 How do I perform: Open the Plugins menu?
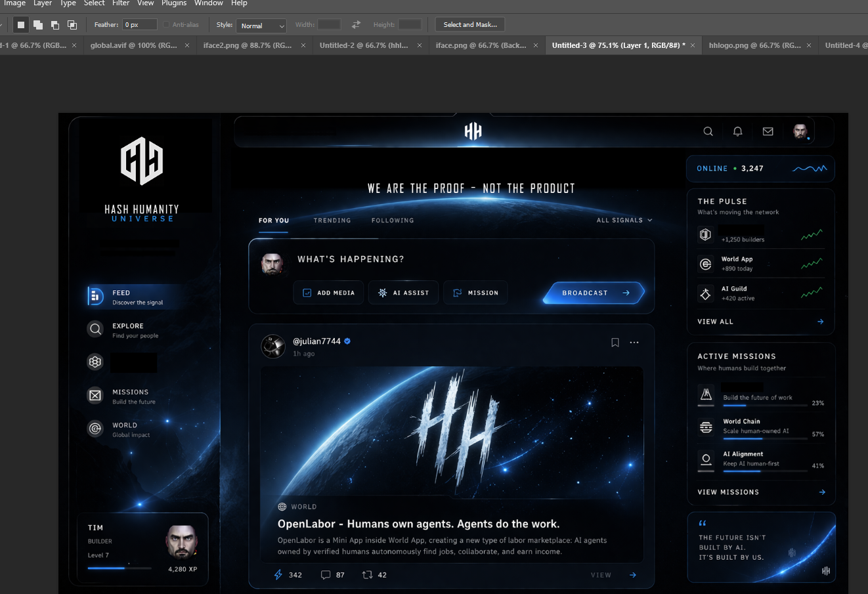pos(174,3)
